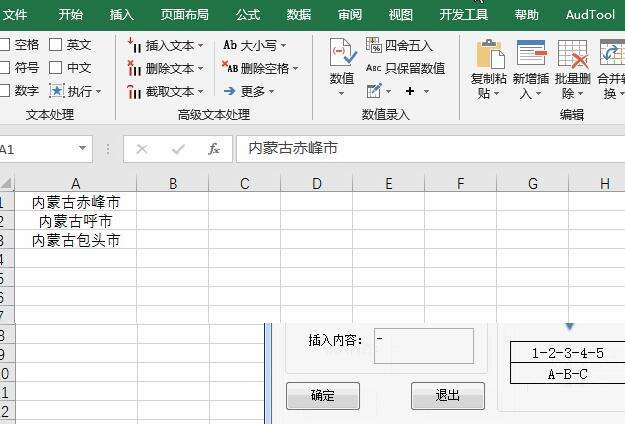Screen dimensions: 625x424
Task: Expand the 删除文本 dropdown arrow
Action: (x=200, y=69)
